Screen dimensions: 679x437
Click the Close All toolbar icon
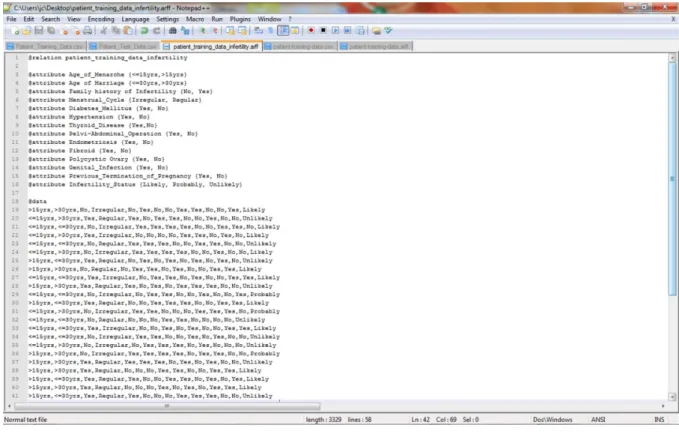point(76,31)
